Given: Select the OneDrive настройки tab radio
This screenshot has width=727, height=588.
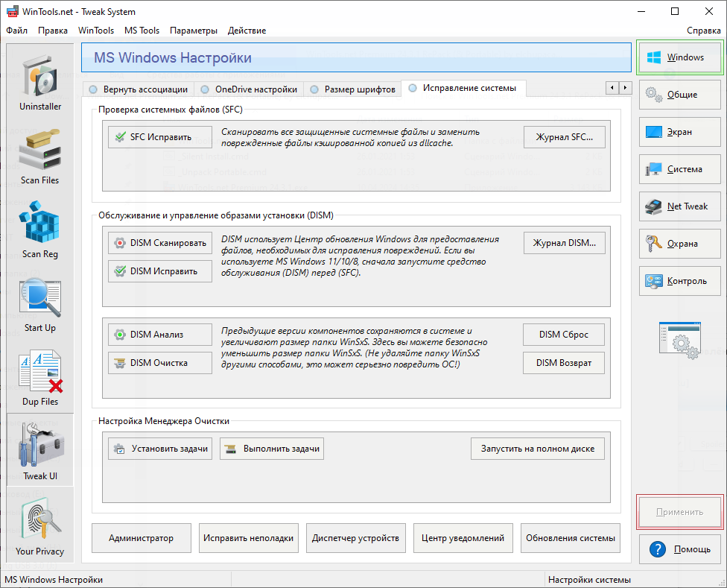Looking at the screenshot, I should pyautogui.click(x=204, y=89).
